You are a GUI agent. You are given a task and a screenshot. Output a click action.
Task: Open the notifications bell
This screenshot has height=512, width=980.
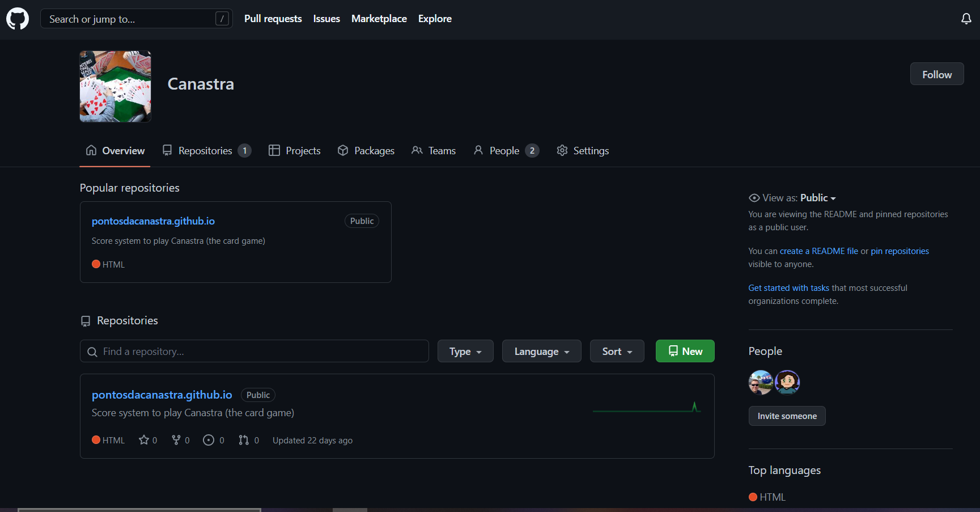tap(966, 19)
